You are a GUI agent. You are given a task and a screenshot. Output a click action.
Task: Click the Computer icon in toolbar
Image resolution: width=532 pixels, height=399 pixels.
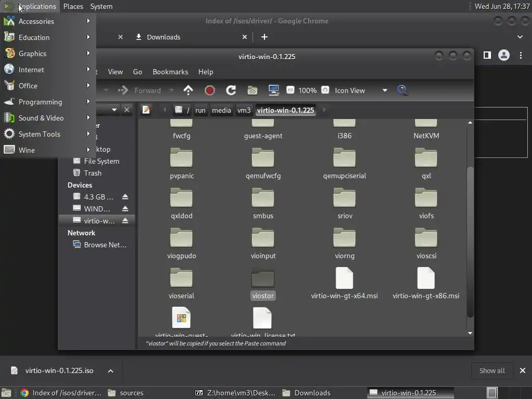click(273, 90)
